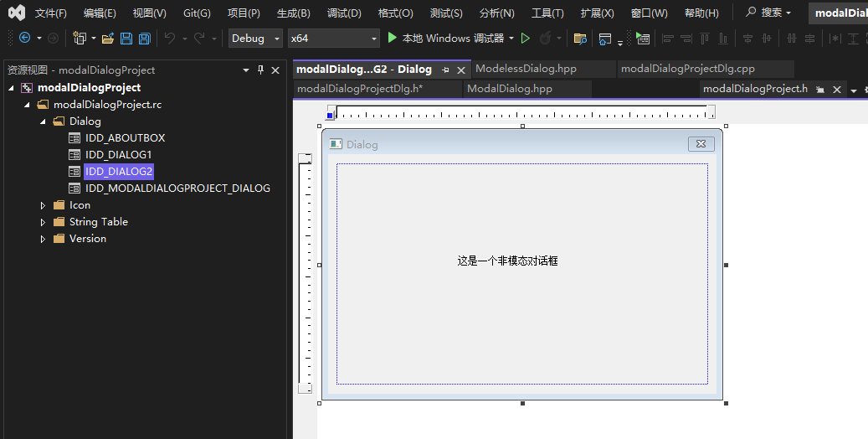Toggle the pin on the modalDialog...G2 tab

[445, 70]
